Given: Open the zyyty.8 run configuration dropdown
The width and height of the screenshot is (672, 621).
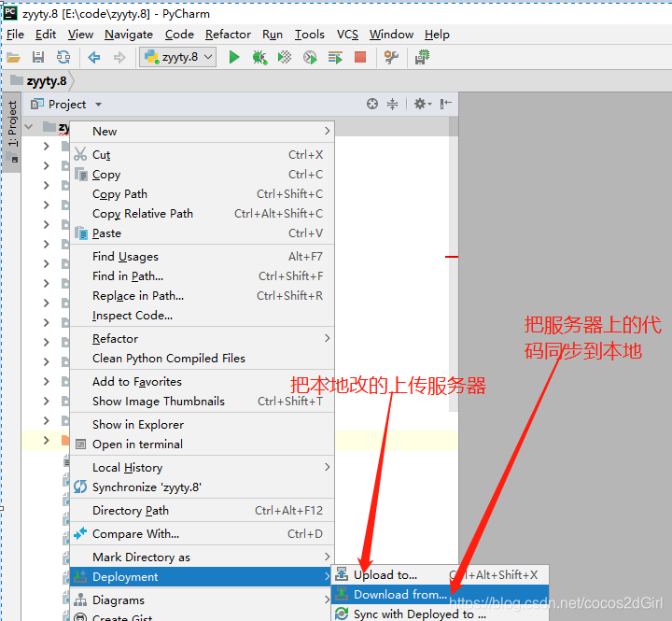Looking at the screenshot, I should click(178, 57).
